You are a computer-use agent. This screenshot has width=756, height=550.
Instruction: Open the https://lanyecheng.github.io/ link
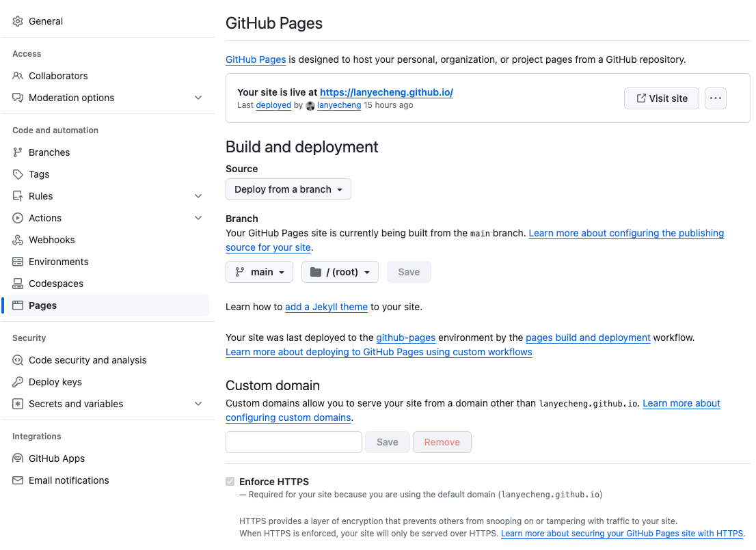pyautogui.click(x=386, y=92)
